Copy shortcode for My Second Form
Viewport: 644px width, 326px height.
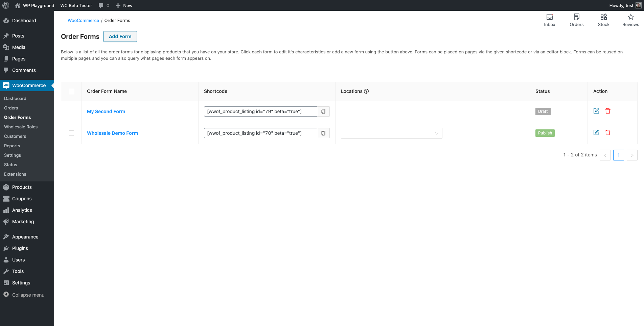click(x=323, y=111)
